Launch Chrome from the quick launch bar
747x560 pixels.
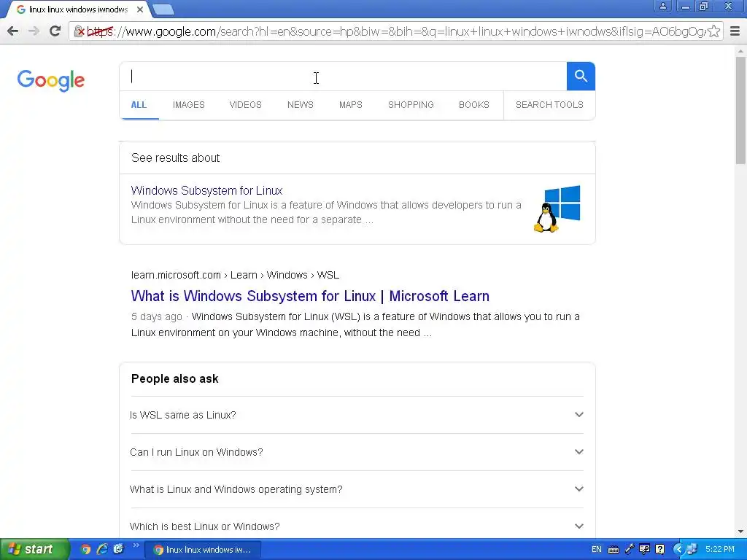[86, 550]
